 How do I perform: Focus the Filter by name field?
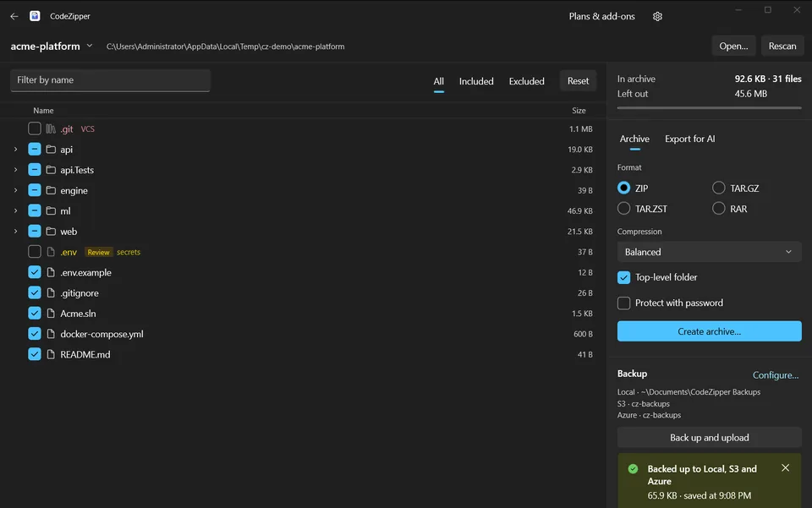pos(110,80)
